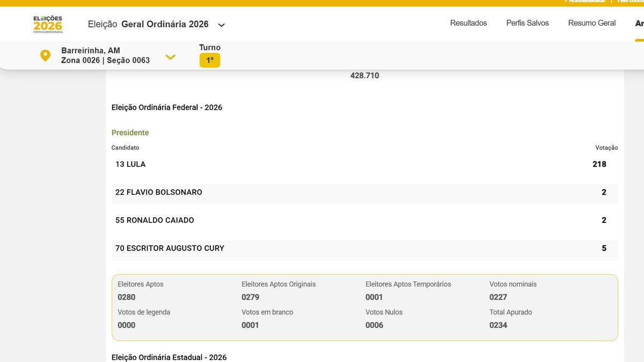Select the 13 LULA candidate row

pyautogui.click(x=365, y=164)
